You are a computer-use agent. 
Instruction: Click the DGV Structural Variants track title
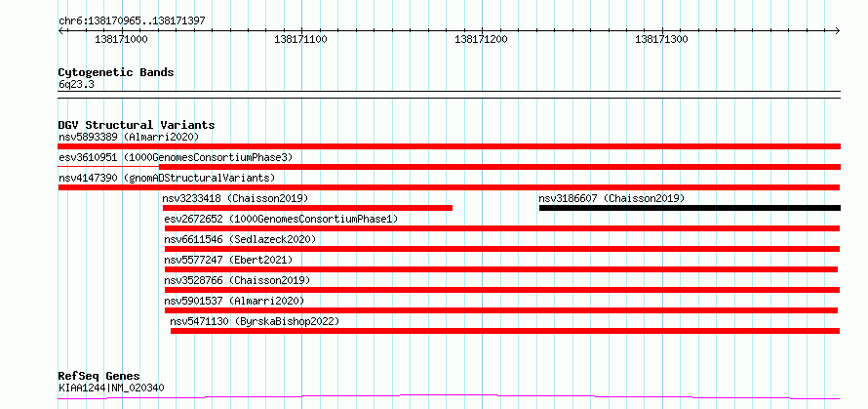[x=137, y=125]
